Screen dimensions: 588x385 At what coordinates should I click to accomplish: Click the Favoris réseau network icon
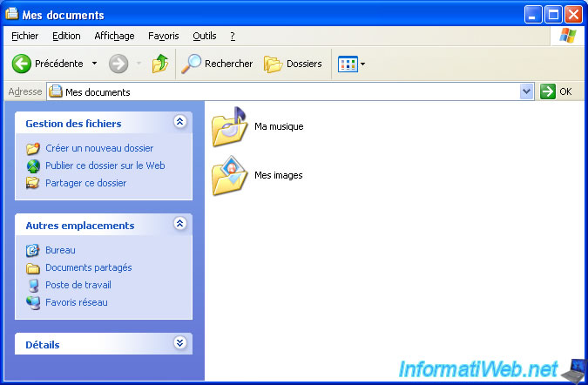(x=33, y=302)
